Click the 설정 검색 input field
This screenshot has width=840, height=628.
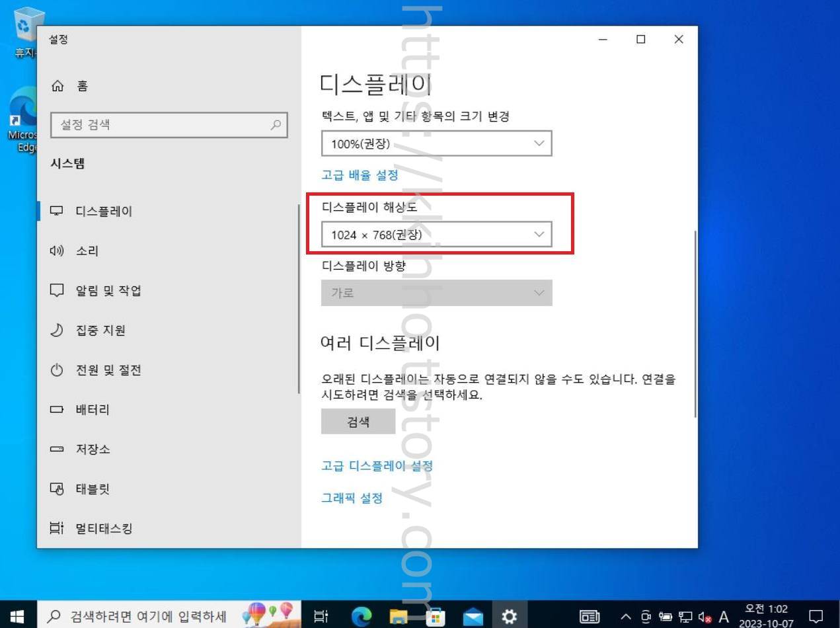(169, 125)
